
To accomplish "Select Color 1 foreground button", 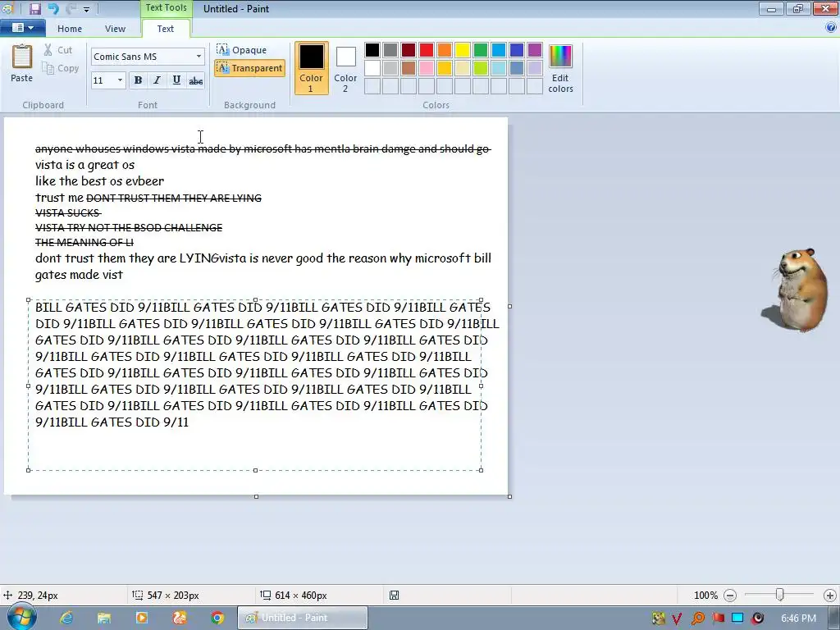I will pos(311,68).
